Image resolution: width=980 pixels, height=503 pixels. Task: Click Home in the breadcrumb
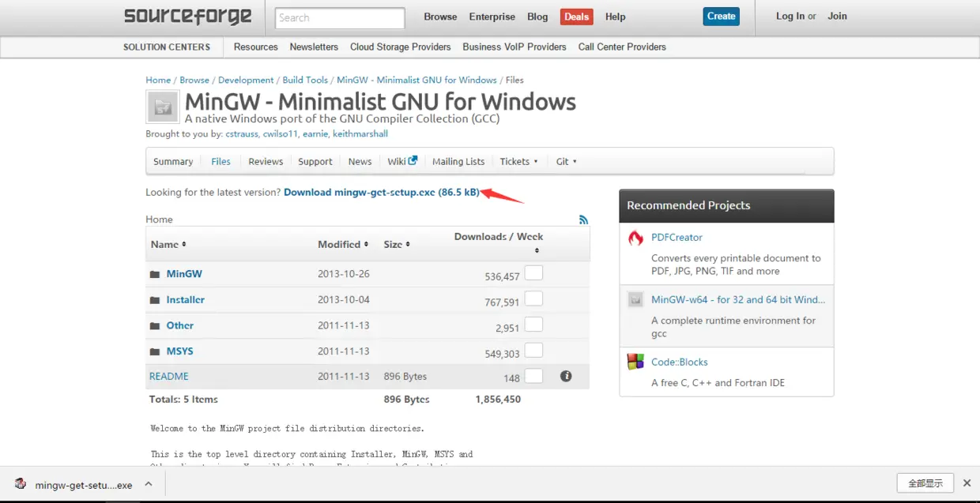pyautogui.click(x=158, y=80)
